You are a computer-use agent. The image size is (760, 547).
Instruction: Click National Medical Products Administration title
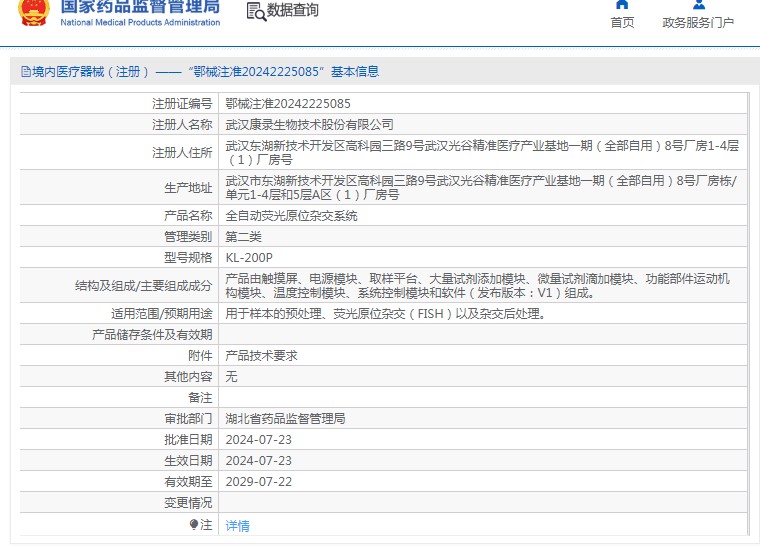pyautogui.click(x=140, y=22)
